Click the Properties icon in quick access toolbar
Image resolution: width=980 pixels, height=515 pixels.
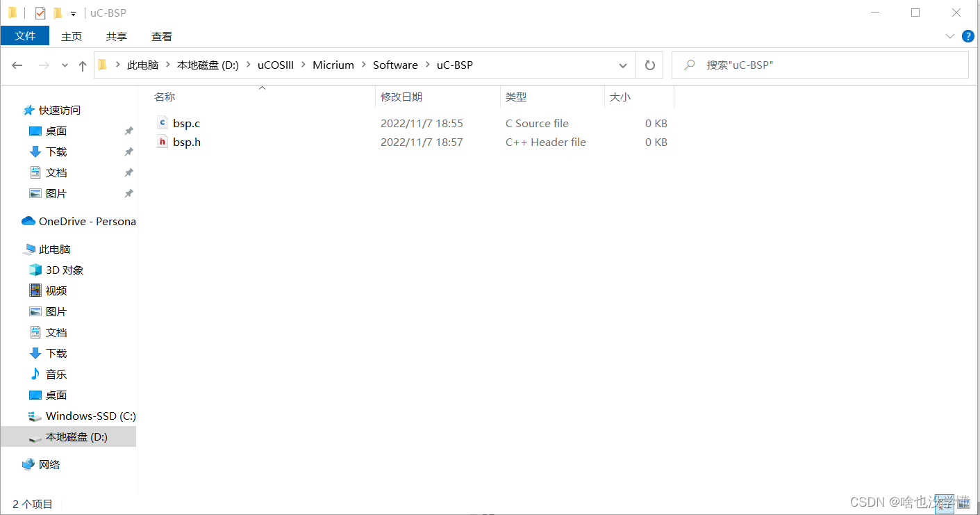[40, 13]
